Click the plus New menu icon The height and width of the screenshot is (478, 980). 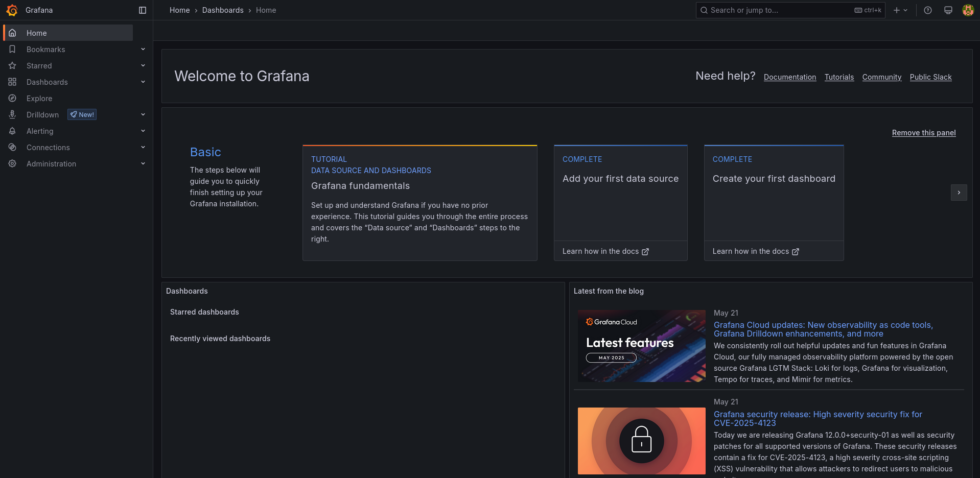pyautogui.click(x=896, y=10)
